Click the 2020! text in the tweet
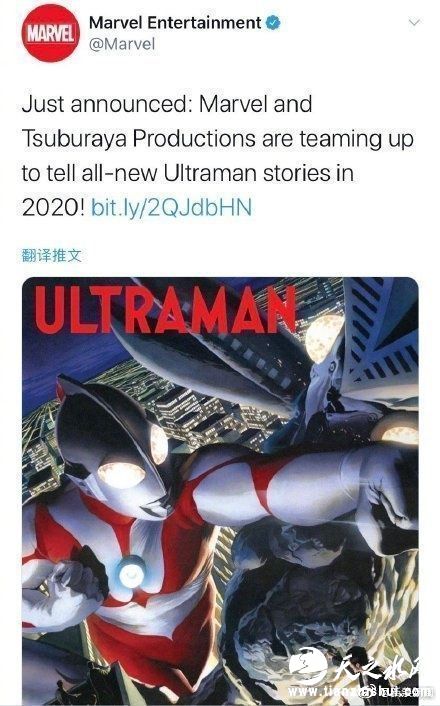 point(53,208)
